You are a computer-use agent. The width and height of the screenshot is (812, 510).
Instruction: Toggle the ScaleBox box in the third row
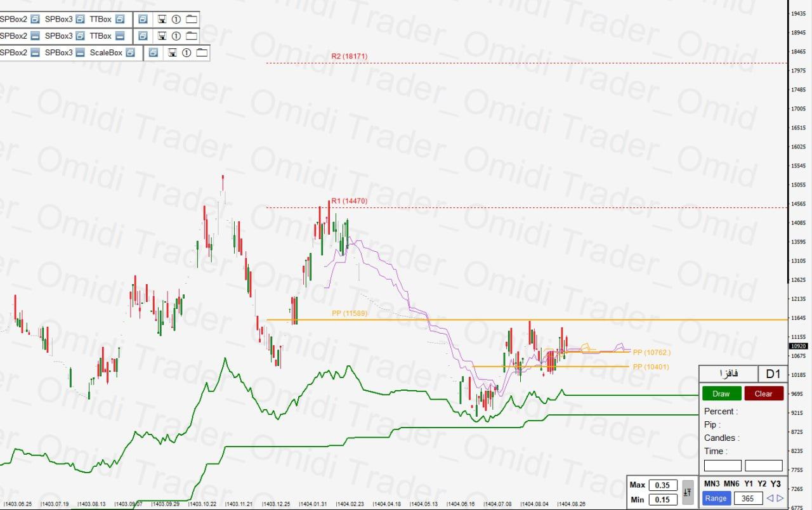(x=131, y=53)
